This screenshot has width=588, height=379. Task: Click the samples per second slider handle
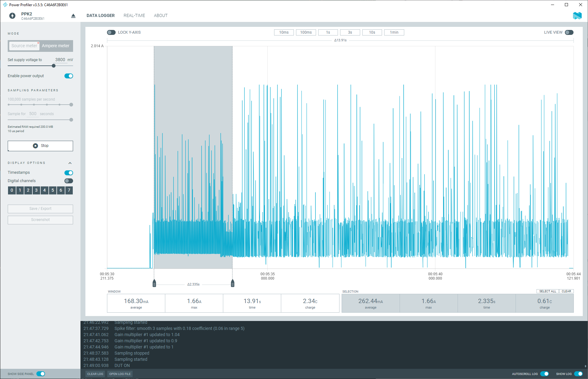(71, 105)
